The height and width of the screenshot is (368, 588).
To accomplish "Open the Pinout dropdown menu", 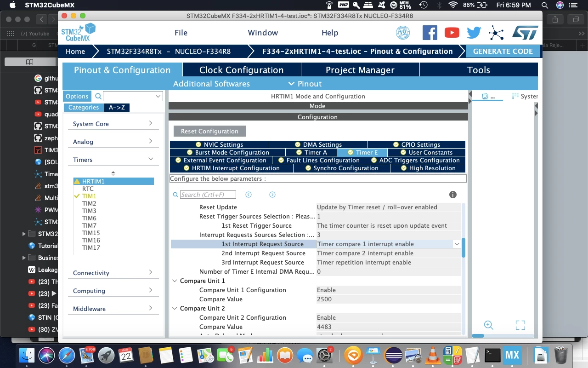I will pos(305,84).
